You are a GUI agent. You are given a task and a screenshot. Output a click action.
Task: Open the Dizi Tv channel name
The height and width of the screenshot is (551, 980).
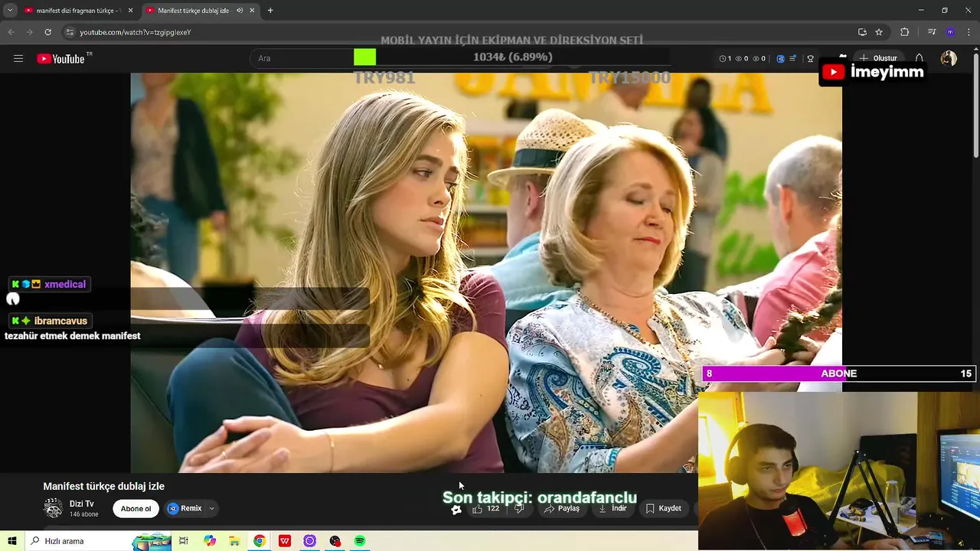(82, 504)
